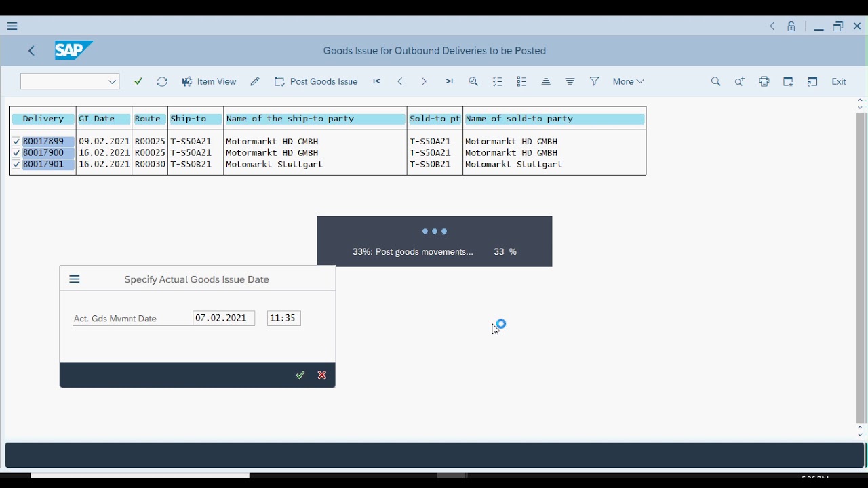Confirm dialog with green checkmark
The height and width of the screenshot is (488, 868).
pyautogui.click(x=300, y=375)
